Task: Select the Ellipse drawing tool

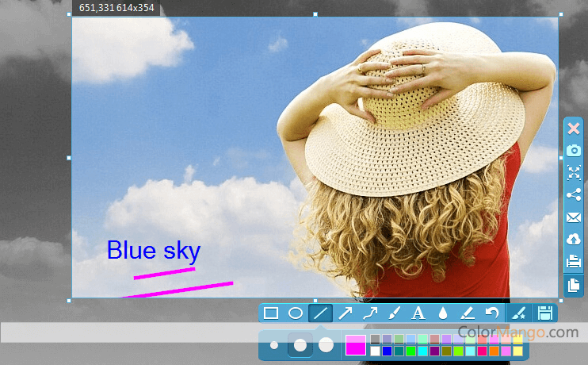Action: (296, 313)
